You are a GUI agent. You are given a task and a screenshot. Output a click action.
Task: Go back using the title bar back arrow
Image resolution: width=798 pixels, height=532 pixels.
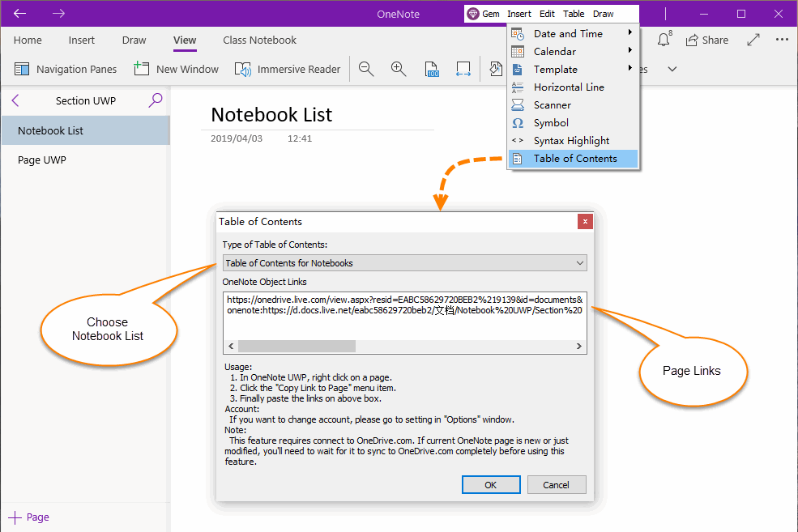pos(19,14)
